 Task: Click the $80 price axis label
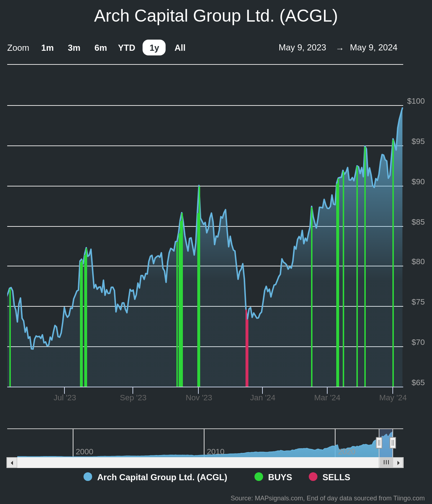click(418, 262)
